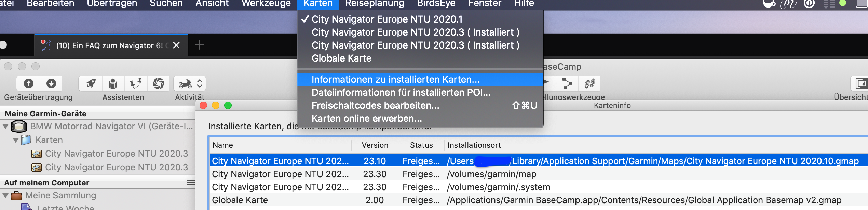This screenshot has height=210, width=868.
Task: Click the list options icon beside Auf meinem Computer
Action: point(191,183)
